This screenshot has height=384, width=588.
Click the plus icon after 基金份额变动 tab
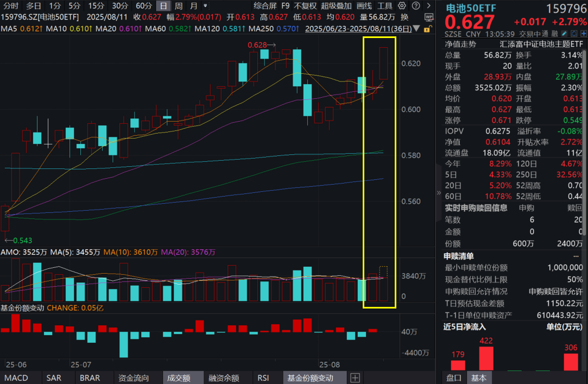click(x=355, y=377)
